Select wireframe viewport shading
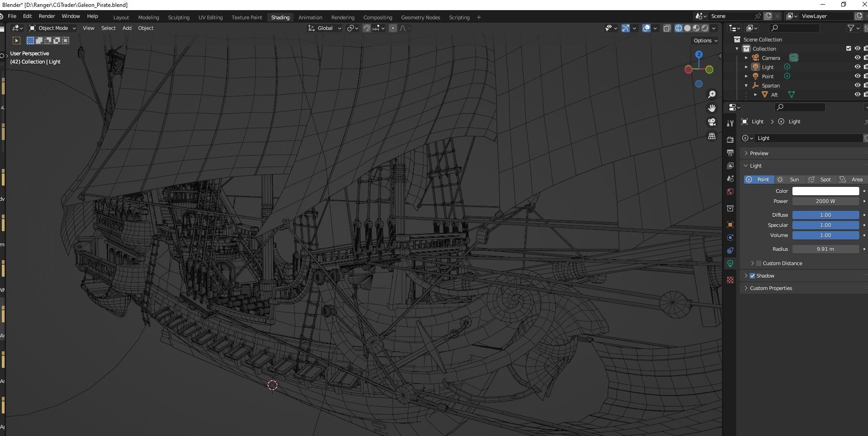 pos(679,28)
